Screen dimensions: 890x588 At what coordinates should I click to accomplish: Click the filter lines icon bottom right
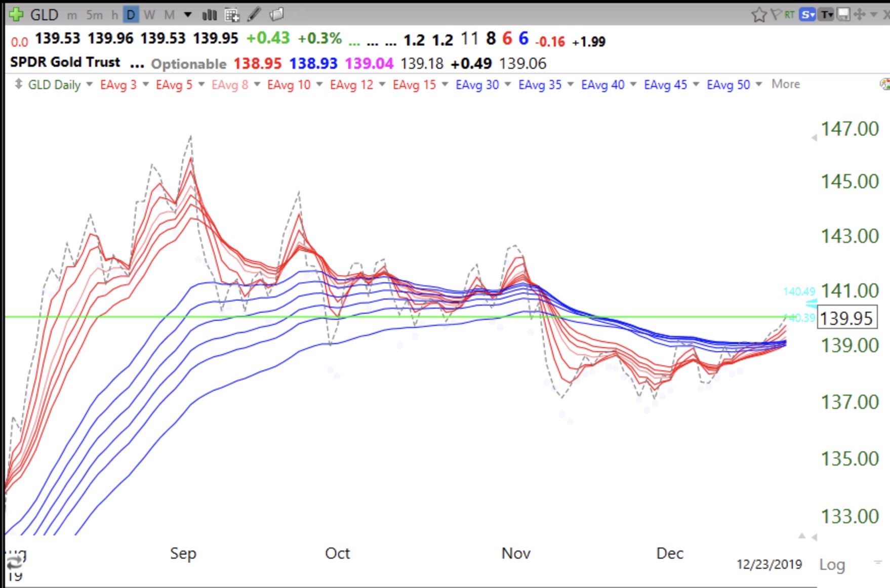point(878,562)
